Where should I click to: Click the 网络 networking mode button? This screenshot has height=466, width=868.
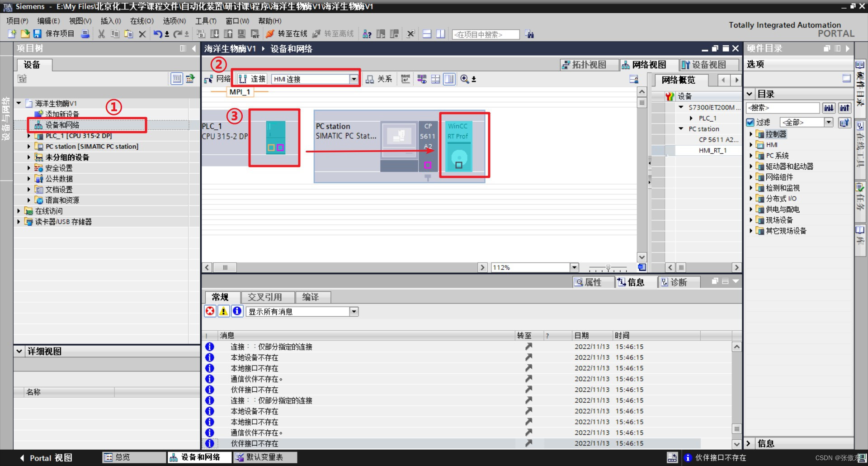pyautogui.click(x=217, y=79)
